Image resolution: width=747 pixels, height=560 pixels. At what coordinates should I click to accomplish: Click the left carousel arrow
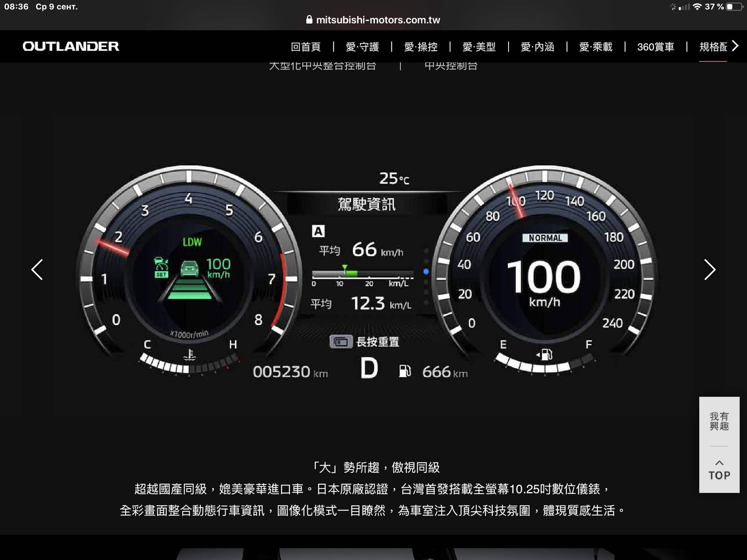[37, 269]
